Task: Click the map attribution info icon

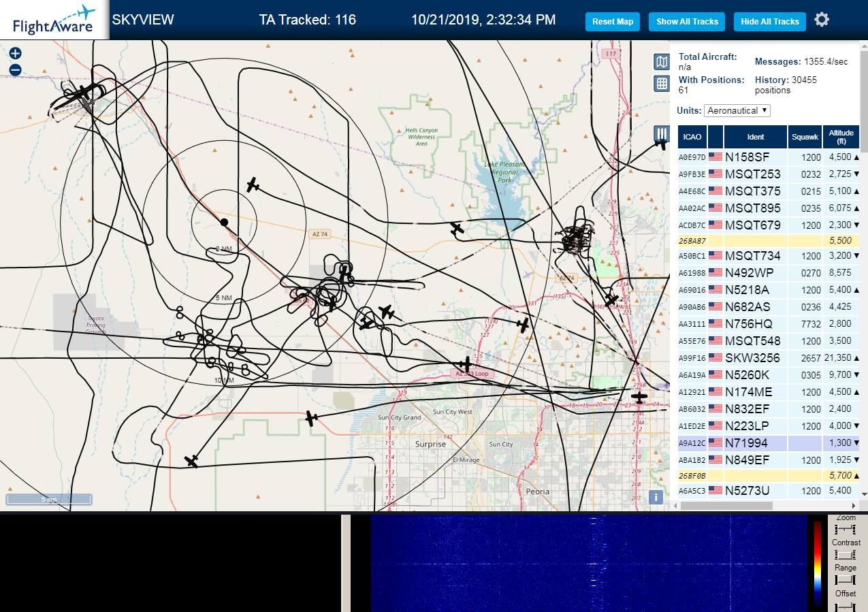Action: coord(656,497)
